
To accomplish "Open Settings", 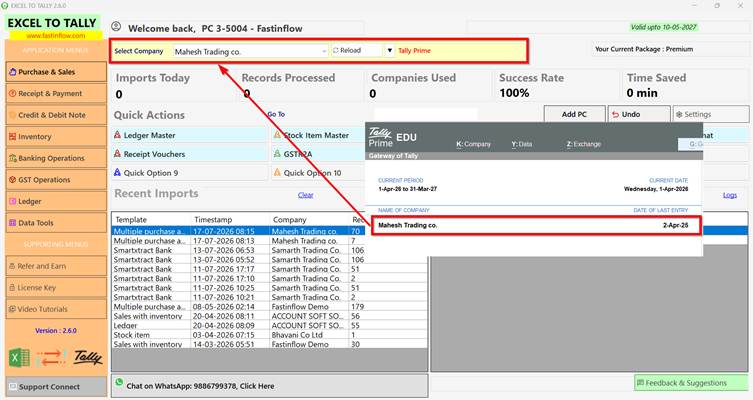I will [x=711, y=114].
